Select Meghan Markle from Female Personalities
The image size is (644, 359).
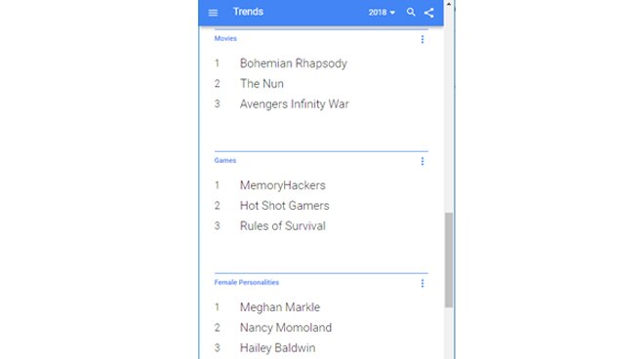280,307
